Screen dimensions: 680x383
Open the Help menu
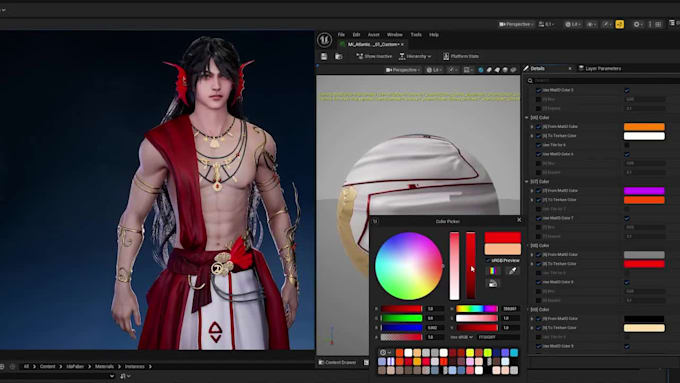tap(434, 35)
